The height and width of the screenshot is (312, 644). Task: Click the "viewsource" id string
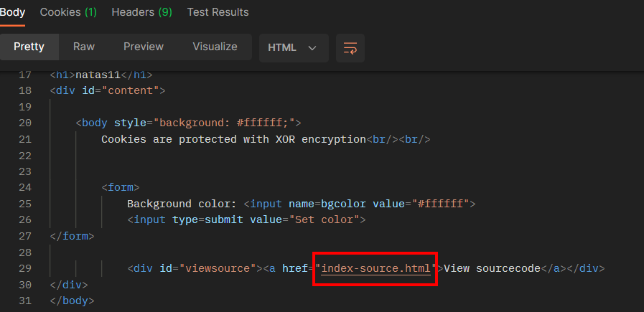click(218, 268)
